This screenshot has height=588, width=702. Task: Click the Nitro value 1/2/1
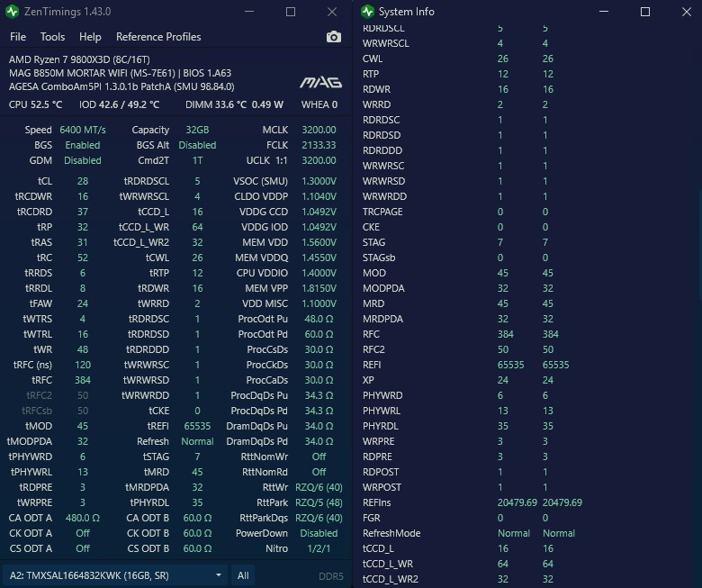point(319,548)
